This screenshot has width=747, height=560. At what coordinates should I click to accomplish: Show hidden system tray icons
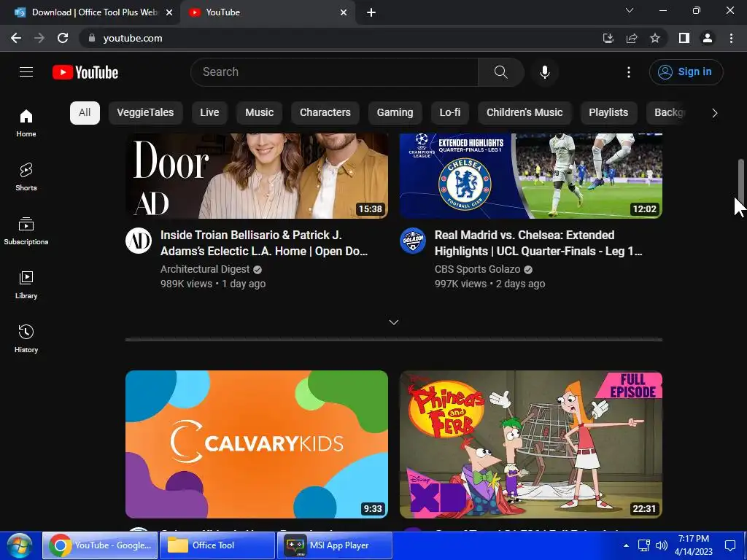[x=626, y=545]
